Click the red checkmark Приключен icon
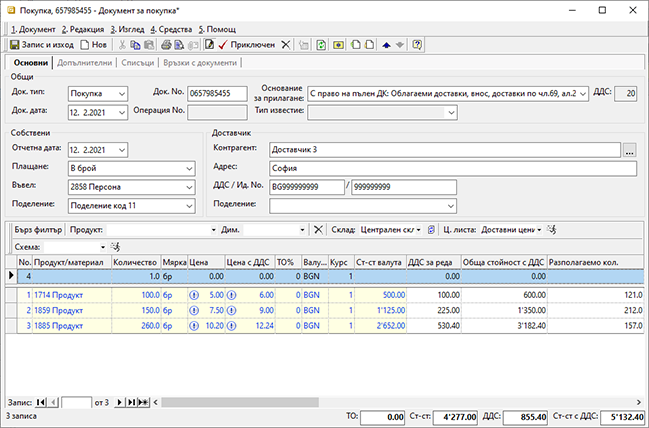The width and height of the screenshot is (649, 428). click(222, 45)
